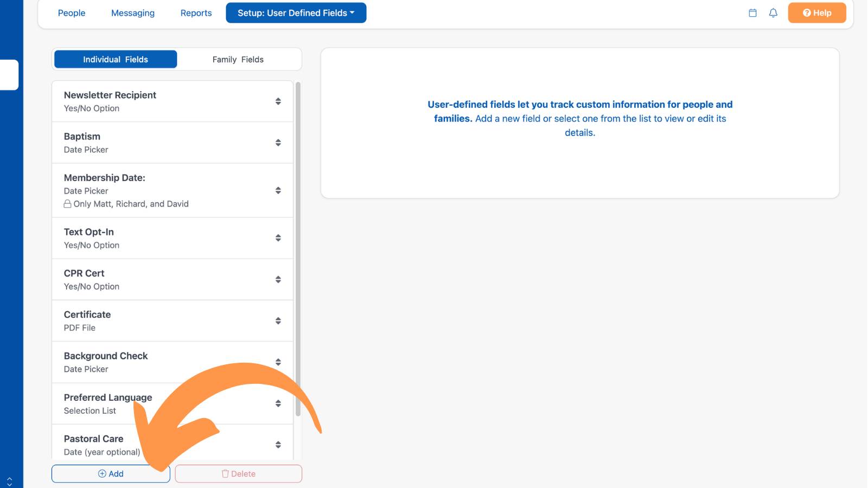The image size is (868, 488).
Task: Click the reorder handle for Preferred Language
Action: (278, 403)
